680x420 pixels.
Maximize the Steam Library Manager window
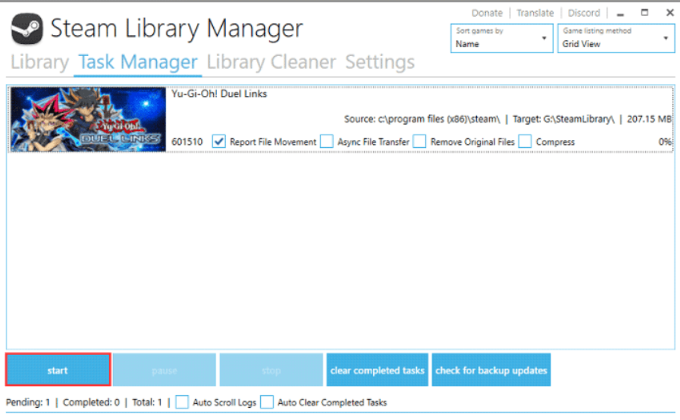click(644, 13)
